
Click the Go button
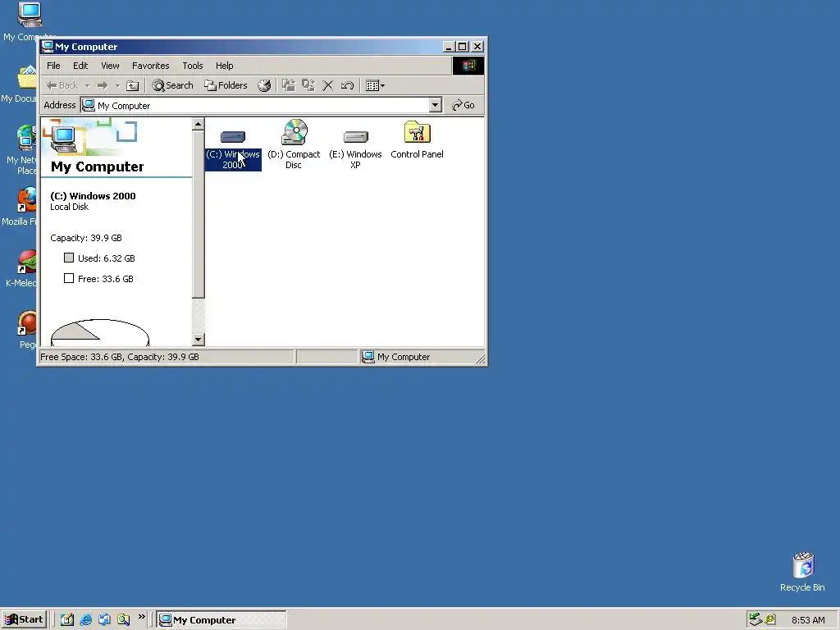(463, 105)
